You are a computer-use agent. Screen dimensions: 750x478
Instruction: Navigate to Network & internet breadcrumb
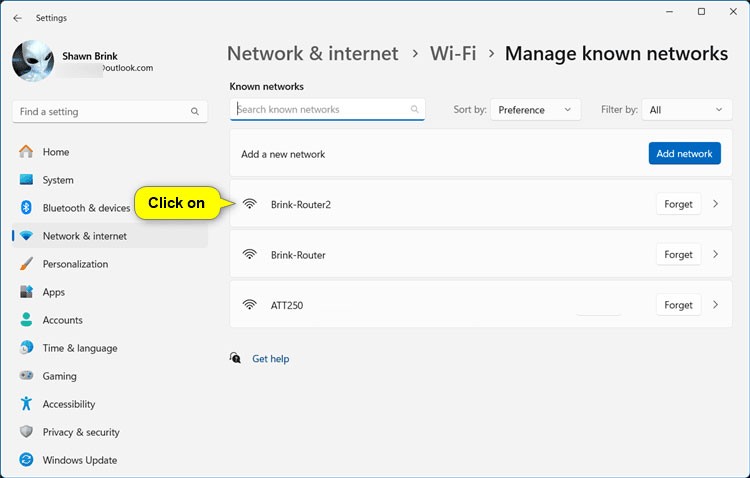click(x=312, y=54)
